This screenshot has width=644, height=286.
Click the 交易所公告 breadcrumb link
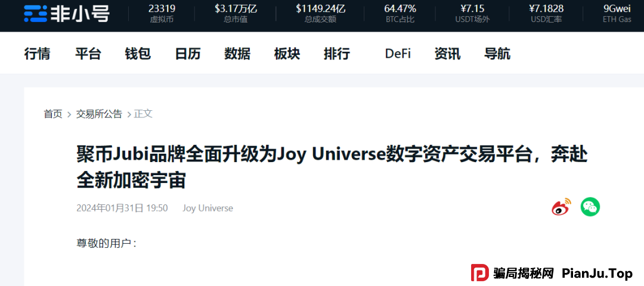tap(99, 114)
